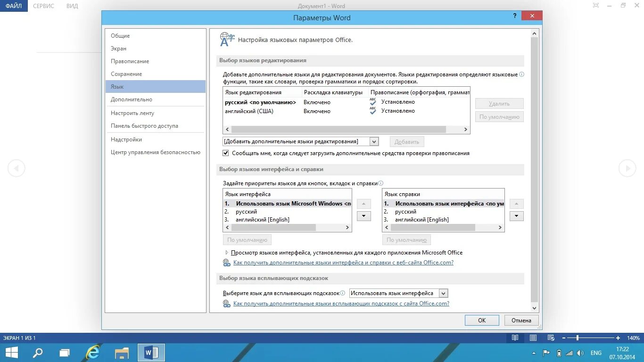Image resolution: width=644 pixels, height=362 pixels.
Task: Open the Сохранение options category
Action: point(126,74)
